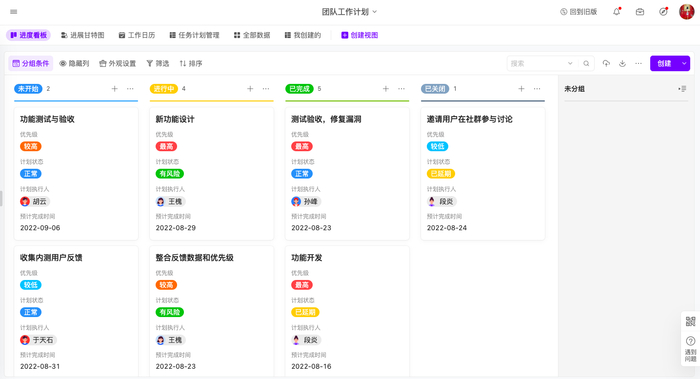Collapse the 未分组 panel

coord(682,89)
